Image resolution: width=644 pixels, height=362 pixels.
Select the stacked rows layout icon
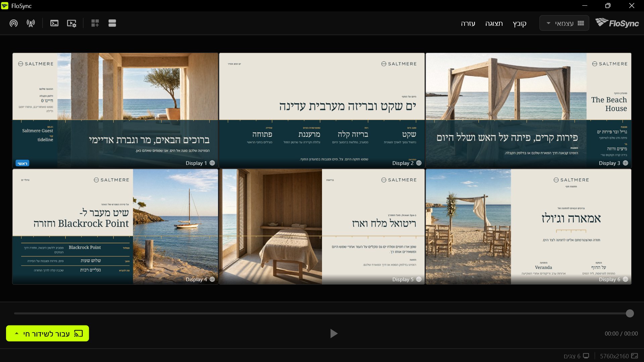coord(112,23)
